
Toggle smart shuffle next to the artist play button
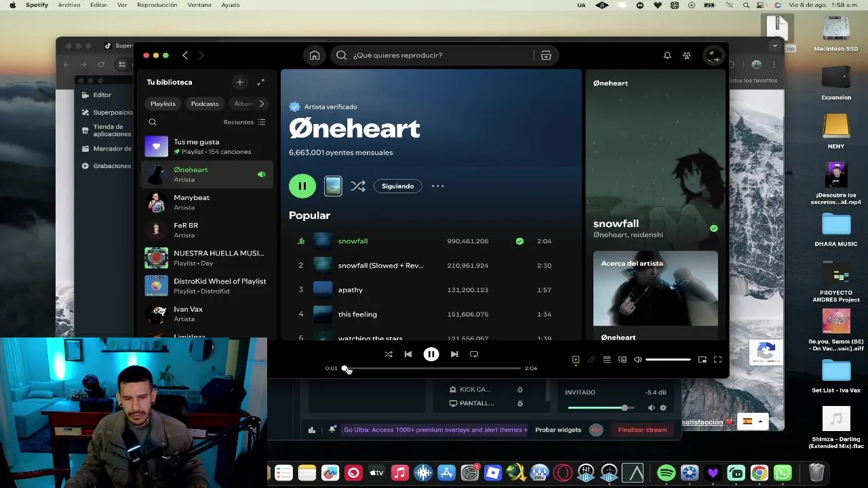tap(358, 186)
